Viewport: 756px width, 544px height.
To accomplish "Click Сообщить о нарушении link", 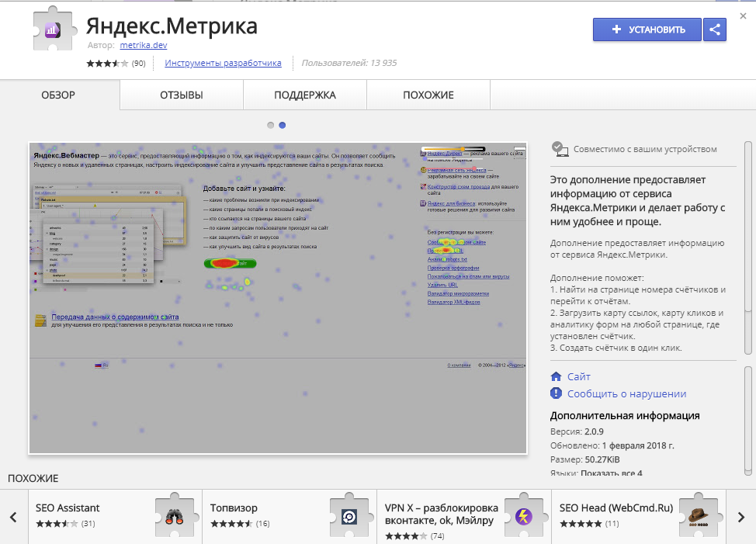I will click(x=627, y=393).
